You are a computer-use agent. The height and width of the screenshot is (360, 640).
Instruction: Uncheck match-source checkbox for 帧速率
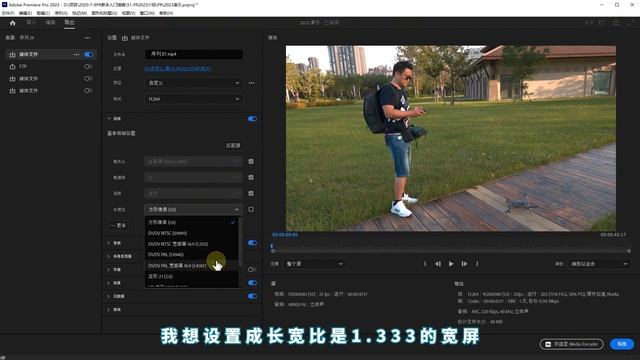click(251, 178)
